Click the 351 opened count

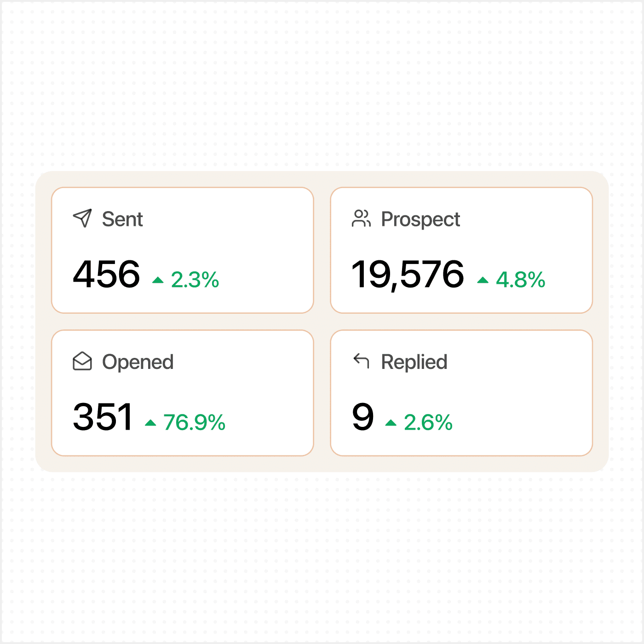point(103,417)
